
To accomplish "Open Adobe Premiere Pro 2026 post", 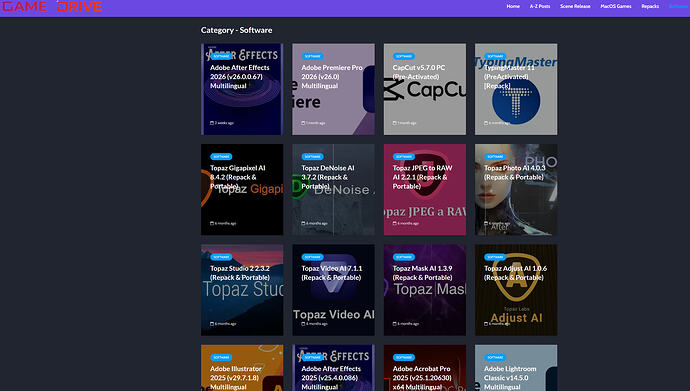I will coord(332,77).
